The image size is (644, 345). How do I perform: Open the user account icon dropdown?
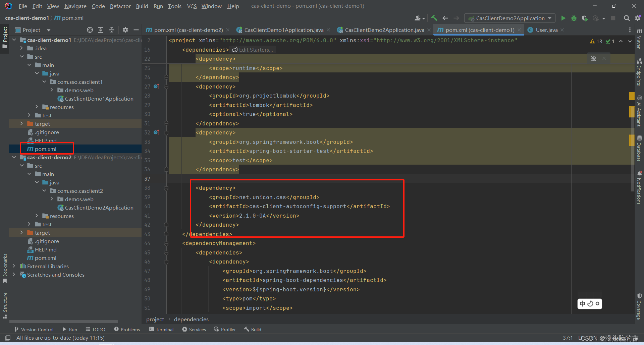420,18
